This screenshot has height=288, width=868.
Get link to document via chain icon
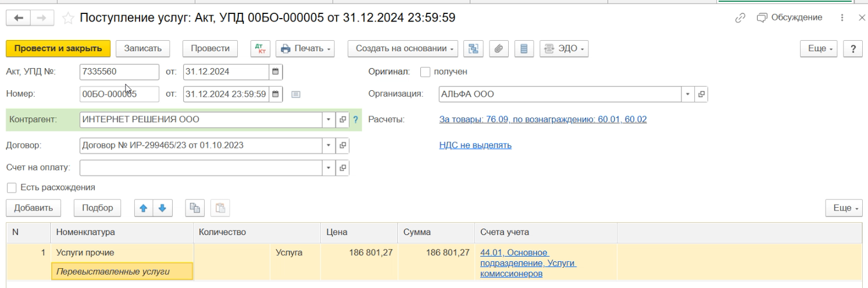(x=740, y=18)
